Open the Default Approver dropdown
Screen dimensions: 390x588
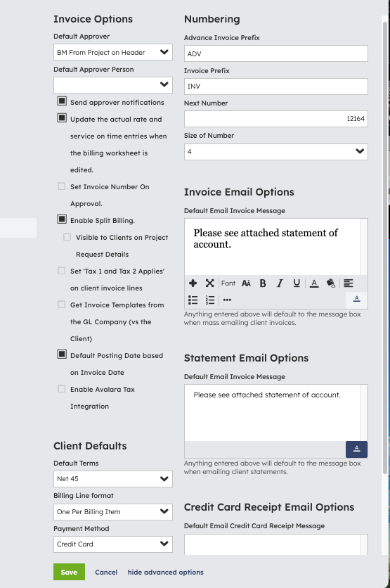(112, 53)
